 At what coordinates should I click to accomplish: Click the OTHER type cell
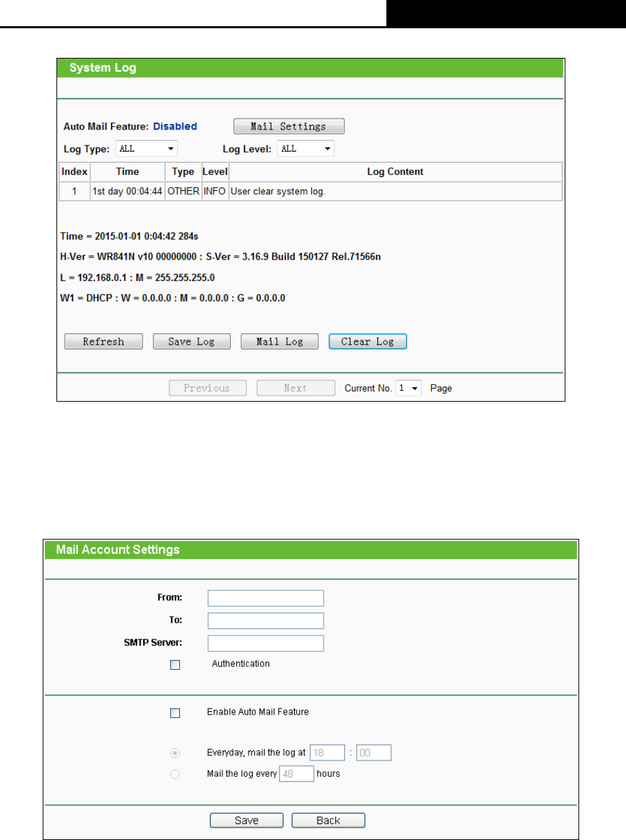pos(183,191)
